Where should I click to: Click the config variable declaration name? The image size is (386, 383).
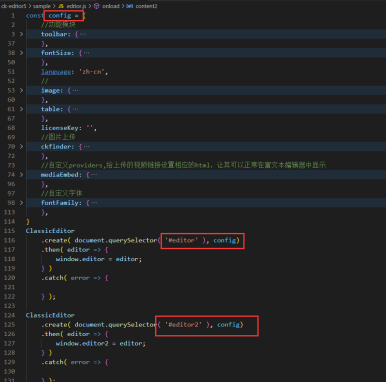[x=60, y=15]
